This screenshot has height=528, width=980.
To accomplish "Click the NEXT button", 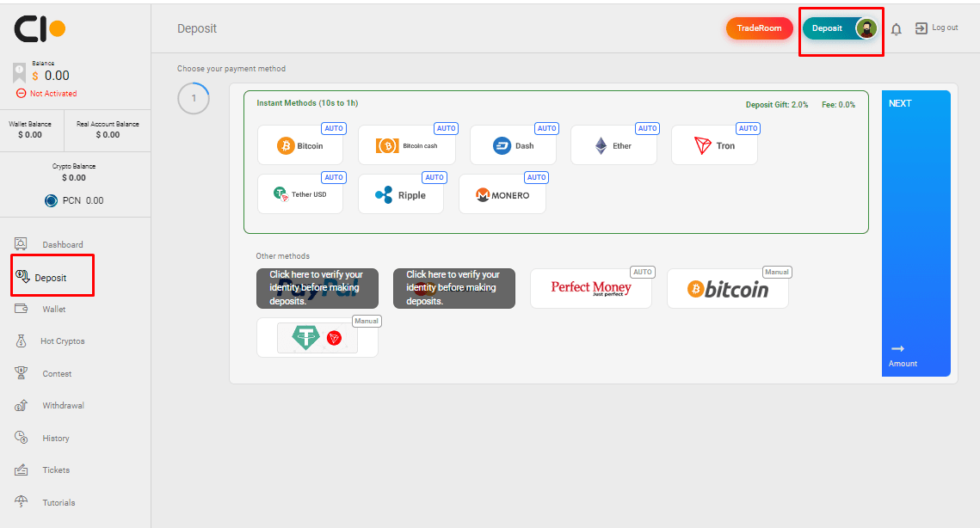I will pyautogui.click(x=915, y=233).
